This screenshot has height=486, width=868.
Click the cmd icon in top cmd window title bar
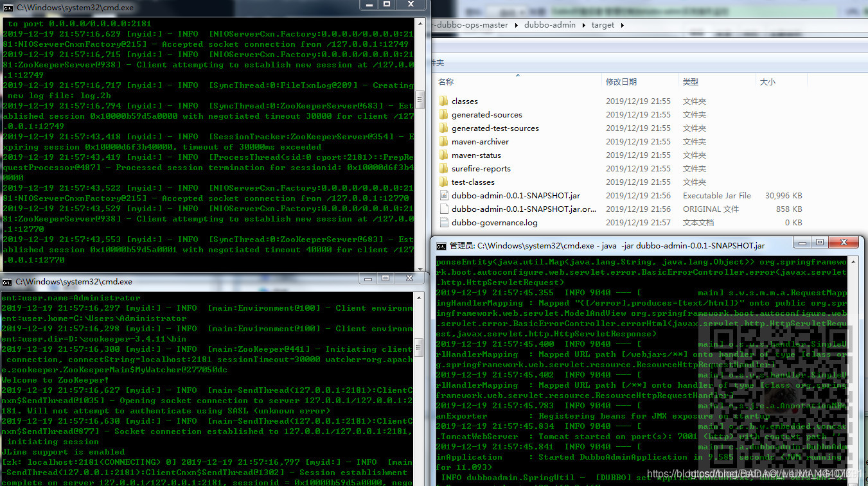pyautogui.click(x=9, y=7)
